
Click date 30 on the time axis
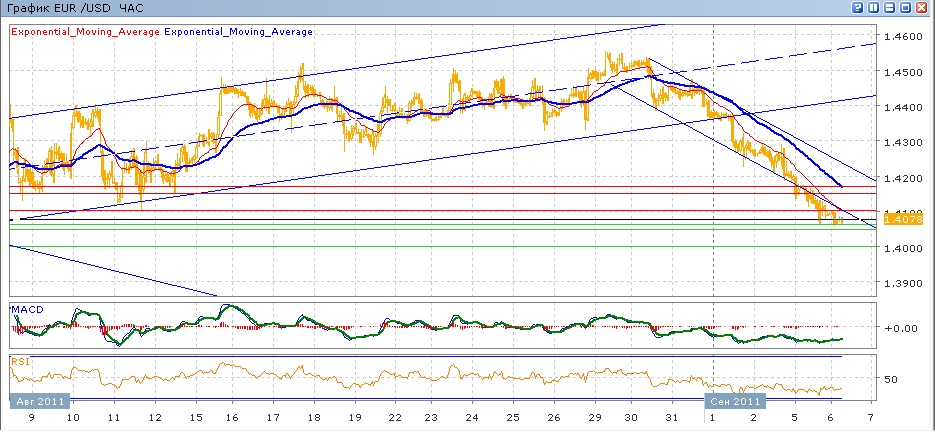[x=630, y=417]
